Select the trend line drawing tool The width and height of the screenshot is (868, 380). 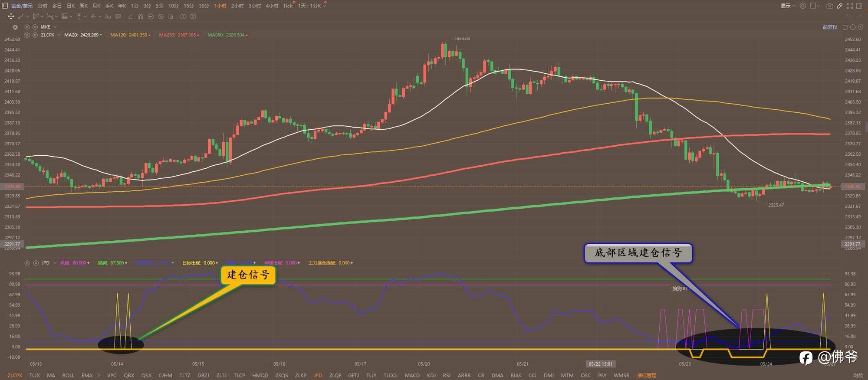[21, 16]
